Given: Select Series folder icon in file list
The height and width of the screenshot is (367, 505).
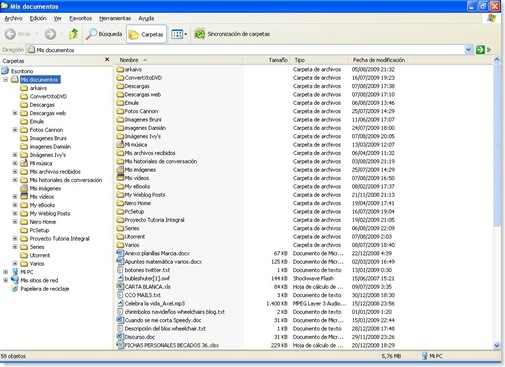Looking at the screenshot, I should pos(120,228).
